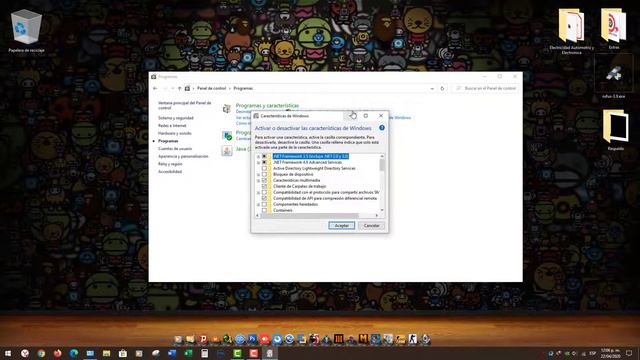Viewport: 640px width, 360px height.
Task: Click the features list horizontal scrollbar thumb
Action: [x=310, y=216]
